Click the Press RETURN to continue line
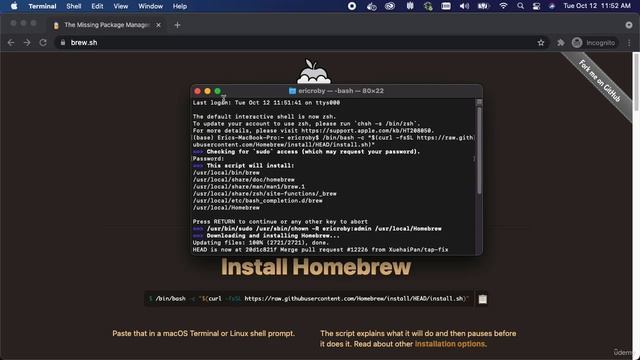The image size is (640, 360). (x=280, y=222)
